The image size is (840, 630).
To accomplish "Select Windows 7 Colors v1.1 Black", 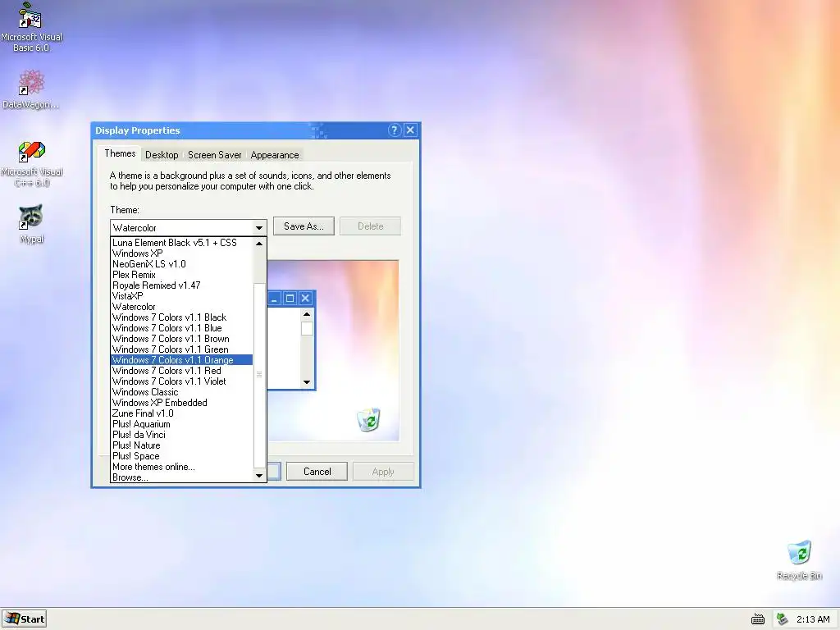I will (x=181, y=317).
